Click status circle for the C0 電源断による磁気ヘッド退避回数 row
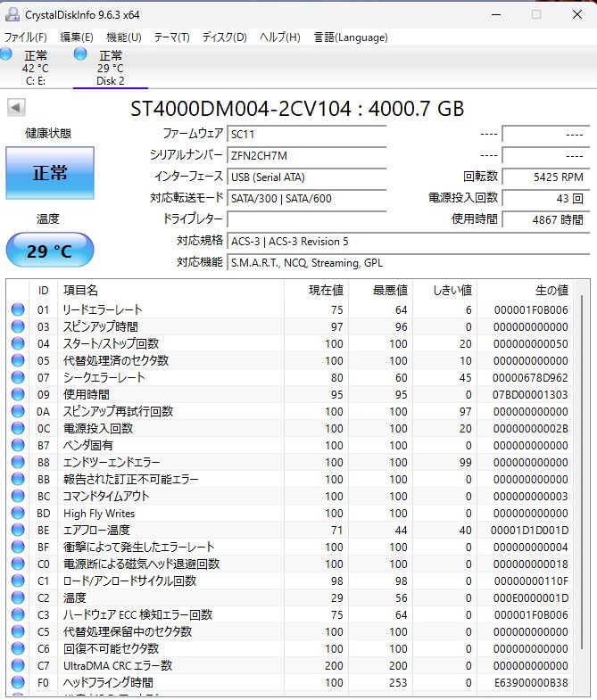Screen dimensions: 597x700 [x=18, y=564]
